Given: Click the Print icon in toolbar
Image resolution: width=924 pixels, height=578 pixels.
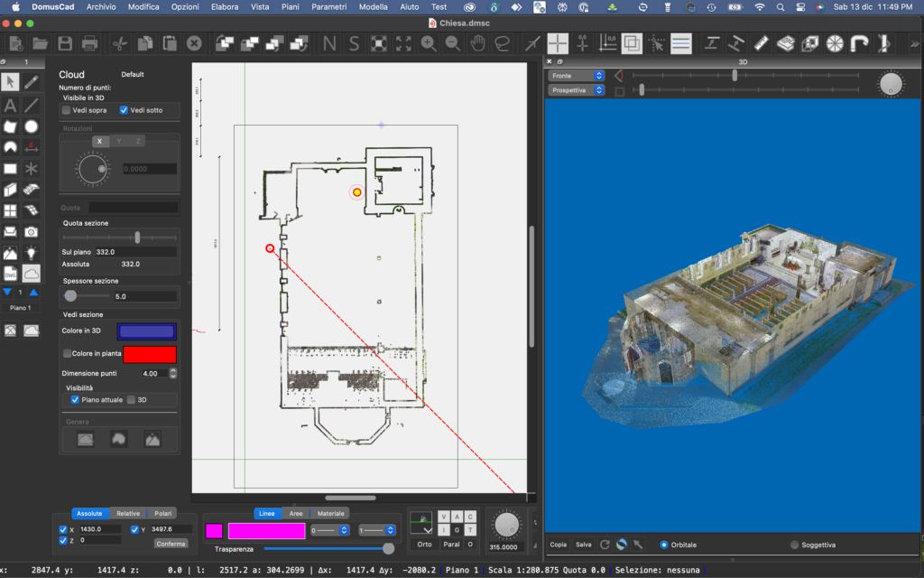Looking at the screenshot, I should (x=89, y=43).
